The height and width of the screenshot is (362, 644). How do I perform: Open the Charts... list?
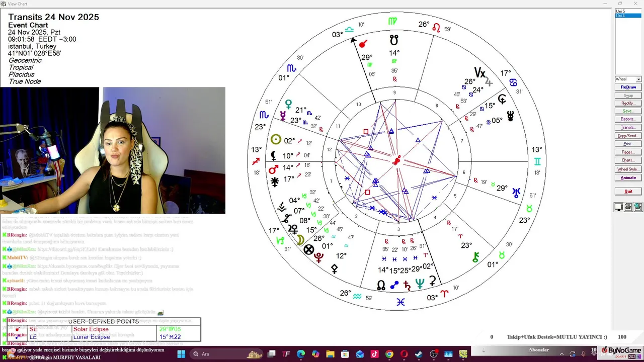(x=628, y=160)
